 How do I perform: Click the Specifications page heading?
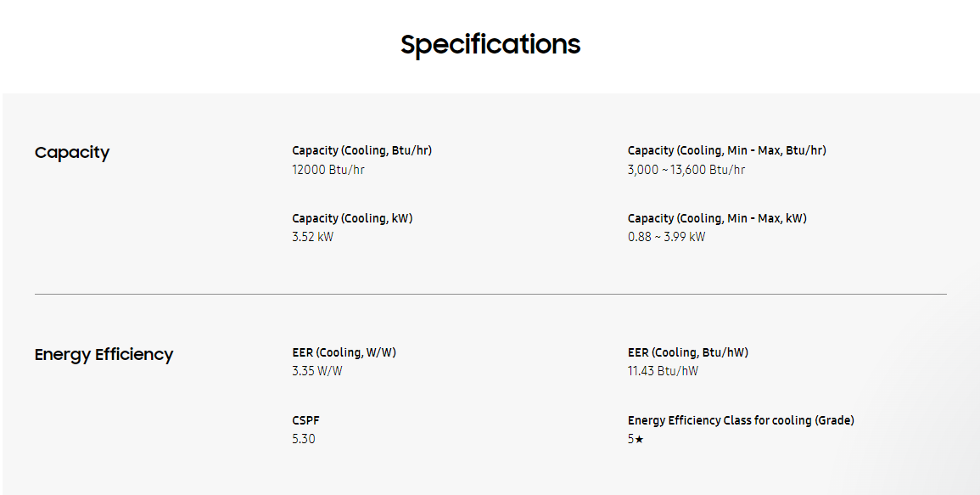(490, 44)
